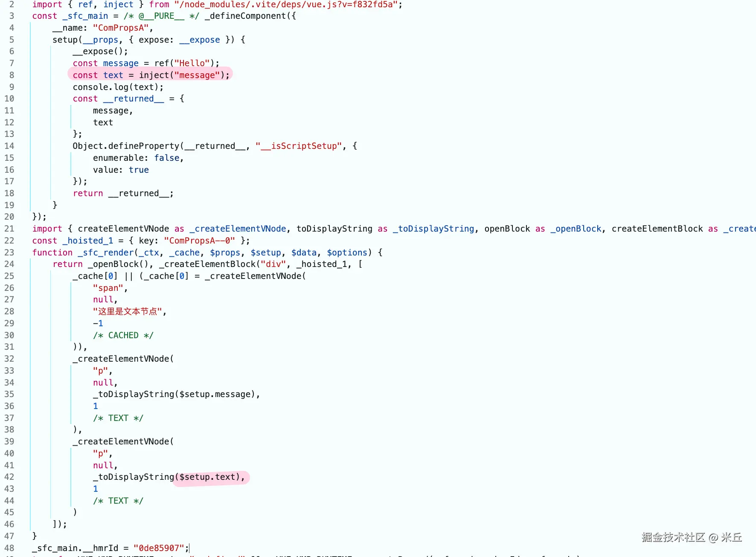
Task: Click $setup.message on line 35
Action: coord(215,394)
